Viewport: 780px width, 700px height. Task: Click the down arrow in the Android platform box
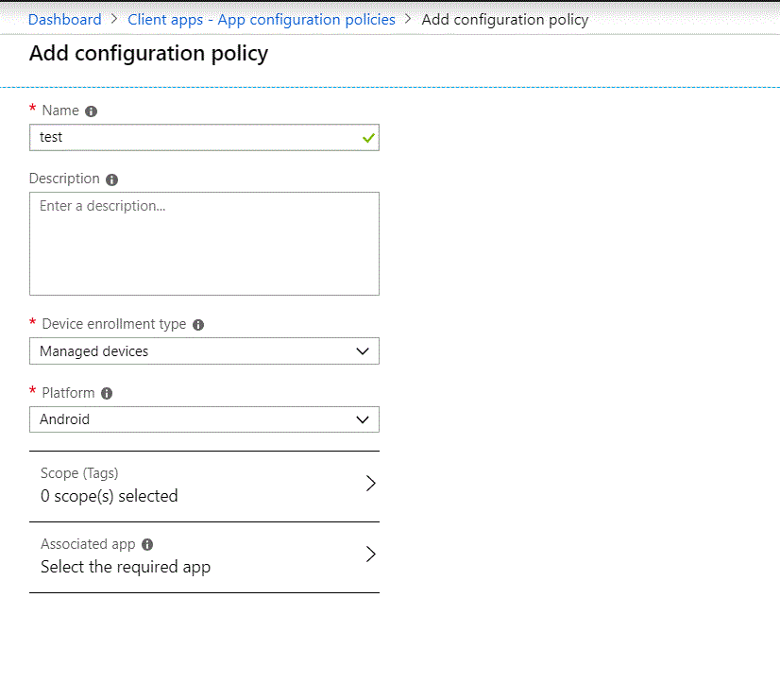click(x=363, y=419)
